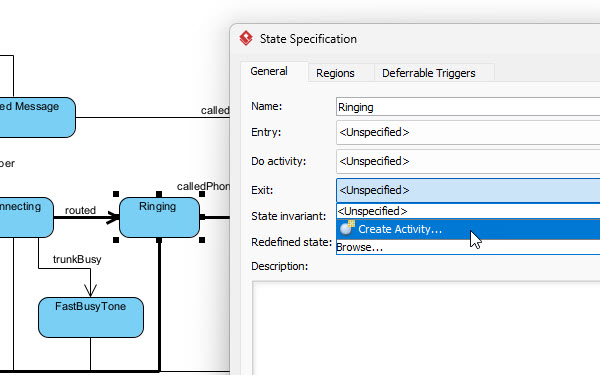Click the Do activity: label
This screenshot has height=375, width=600.
[x=279, y=161]
